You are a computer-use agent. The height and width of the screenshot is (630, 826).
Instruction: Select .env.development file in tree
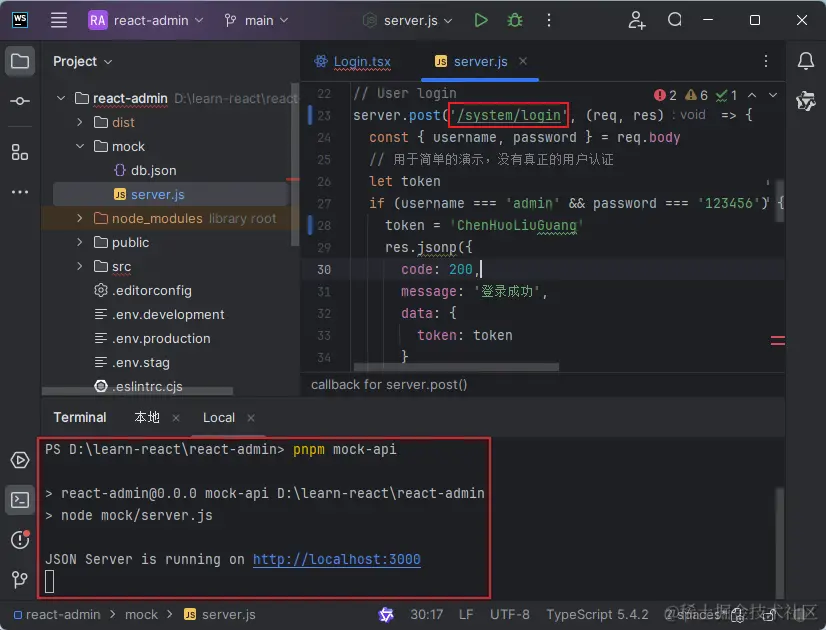159,314
